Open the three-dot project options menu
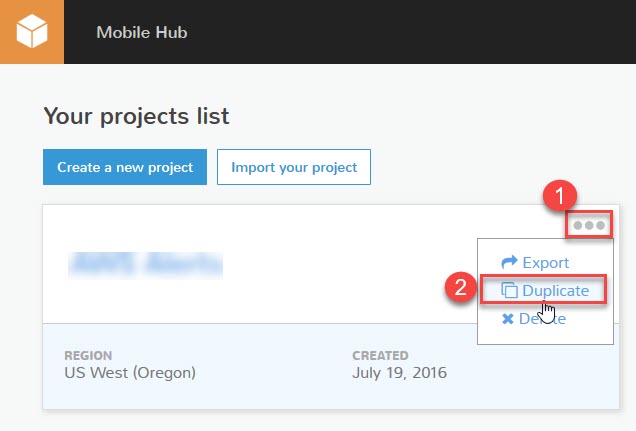The height and width of the screenshot is (431, 636). [589, 225]
